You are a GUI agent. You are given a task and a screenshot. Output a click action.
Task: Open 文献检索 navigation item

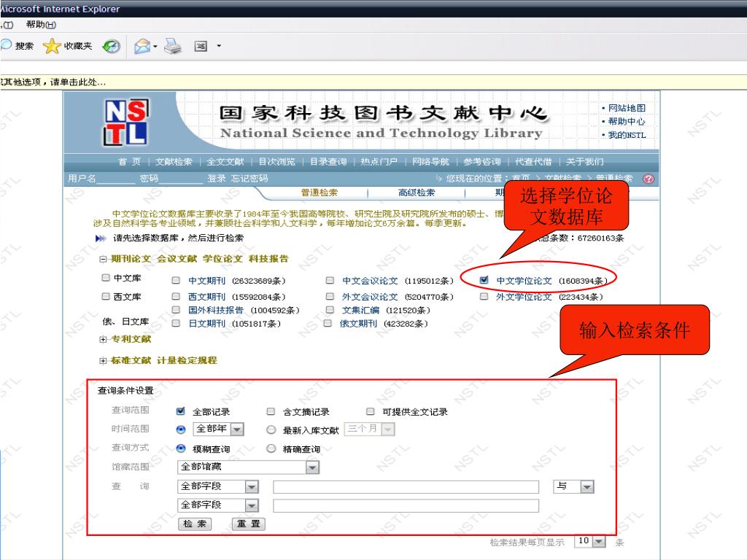click(174, 161)
